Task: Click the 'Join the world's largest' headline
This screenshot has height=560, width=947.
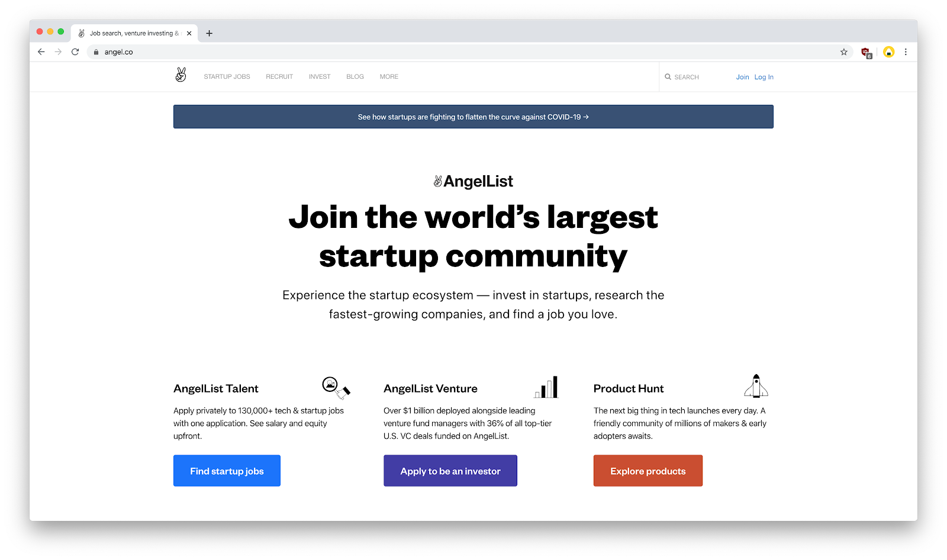Action: (474, 237)
